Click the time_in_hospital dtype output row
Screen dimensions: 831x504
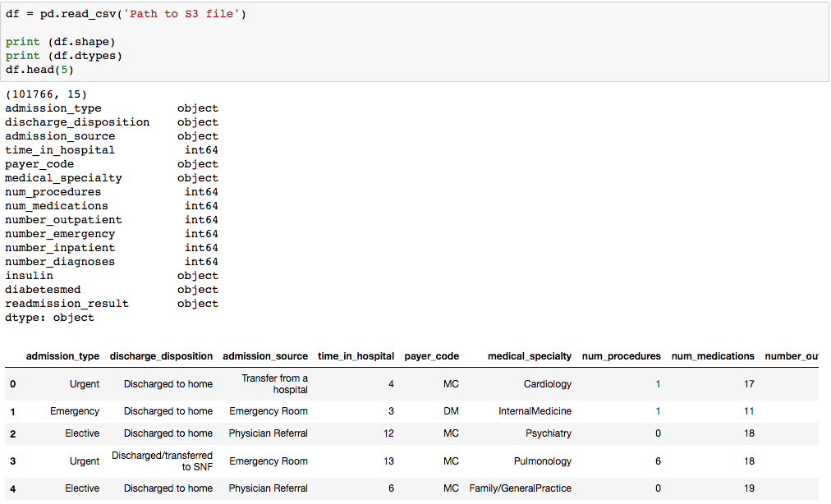click(112, 150)
